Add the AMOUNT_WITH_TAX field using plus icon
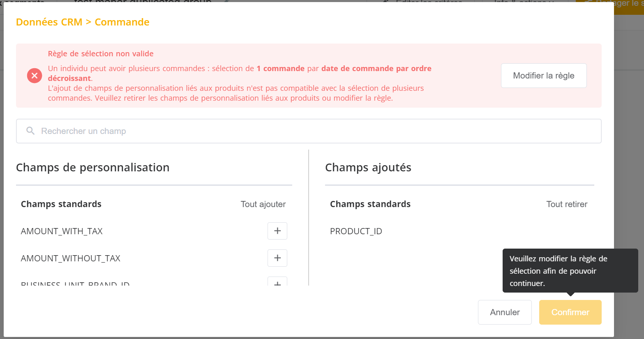The height and width of the screenshot is (339, 644). click(x=277, y=231)
